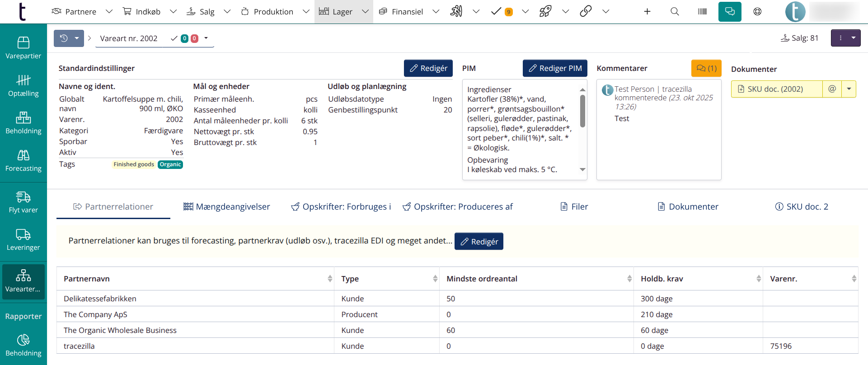868x365 pixels.
Task: Click the Redigér PIM button
Action: click(555, 68)
